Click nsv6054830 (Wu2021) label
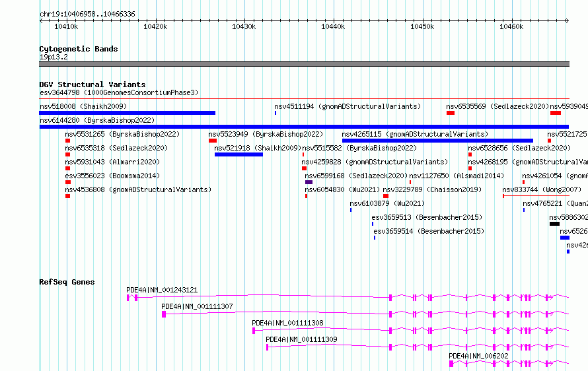Viewport: 588px width, 371px height. coord(342,189)
